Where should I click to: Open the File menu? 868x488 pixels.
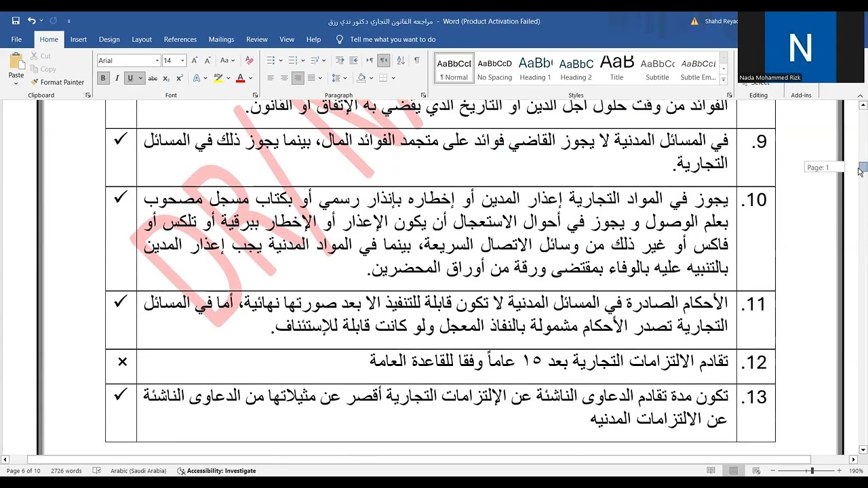16,39
